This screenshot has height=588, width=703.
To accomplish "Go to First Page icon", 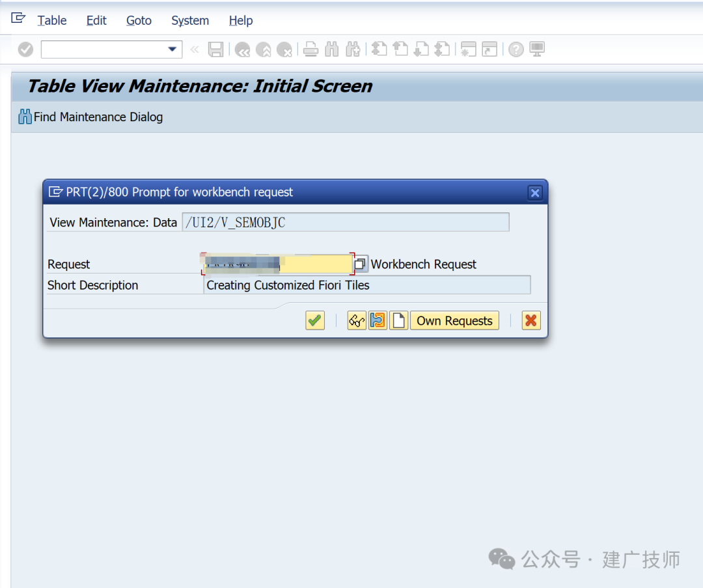I will coord(379,49).
